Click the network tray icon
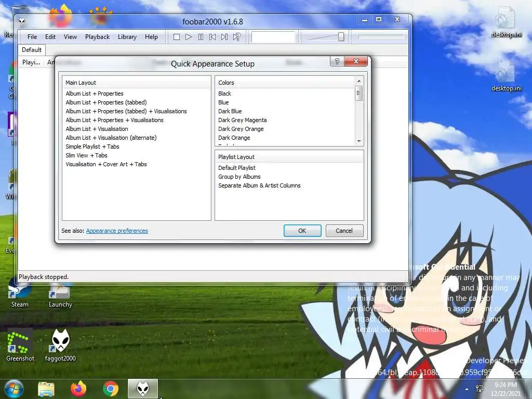532x399 pixels. pyautogui.click(x=480, y=389)
